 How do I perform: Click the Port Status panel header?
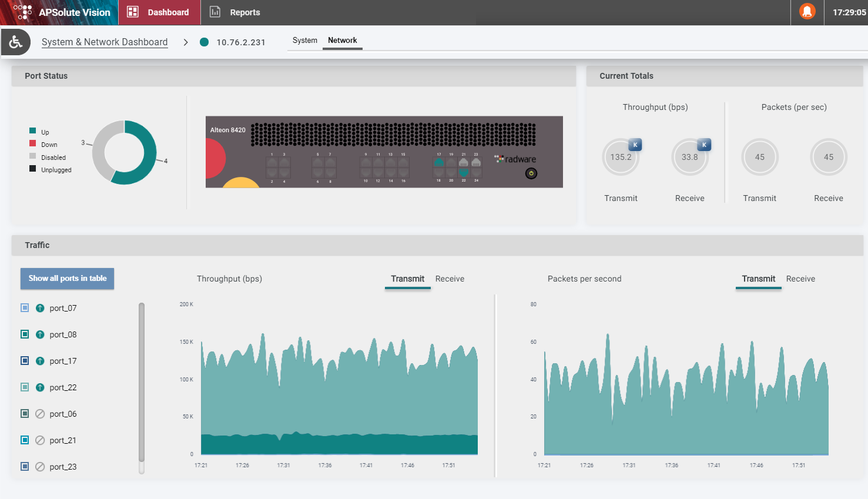[x=294, y=76]
